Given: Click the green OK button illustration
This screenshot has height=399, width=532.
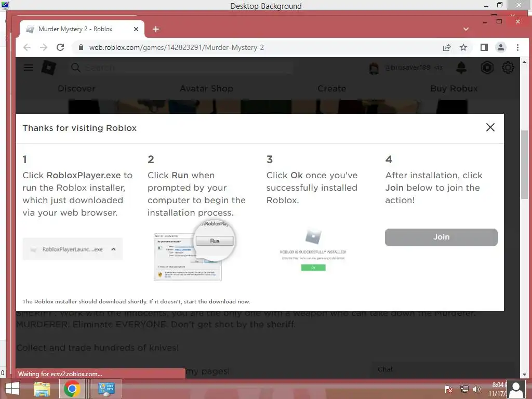Looking at the screenshot, I should (x=313, y=268).
